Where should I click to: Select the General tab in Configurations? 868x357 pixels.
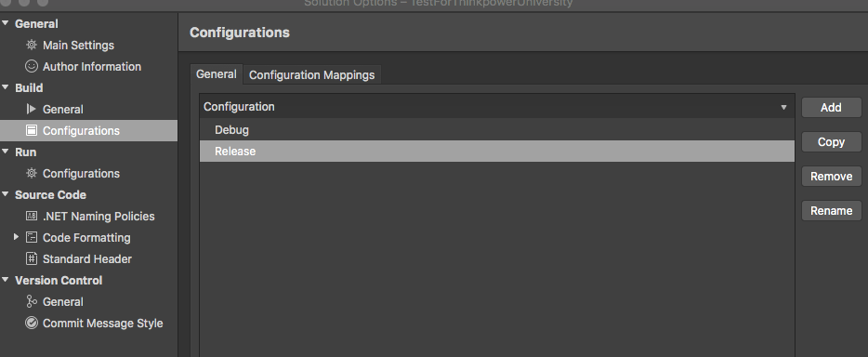click(216, 74)
